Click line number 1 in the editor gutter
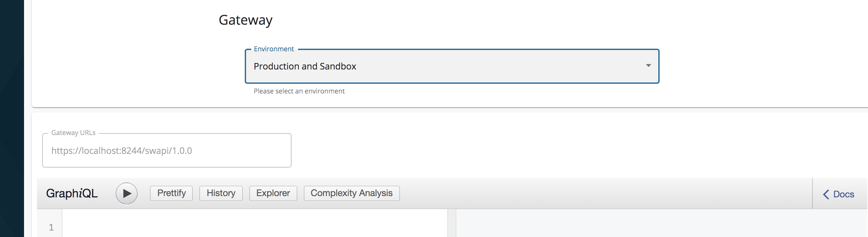 coord(51,227)
